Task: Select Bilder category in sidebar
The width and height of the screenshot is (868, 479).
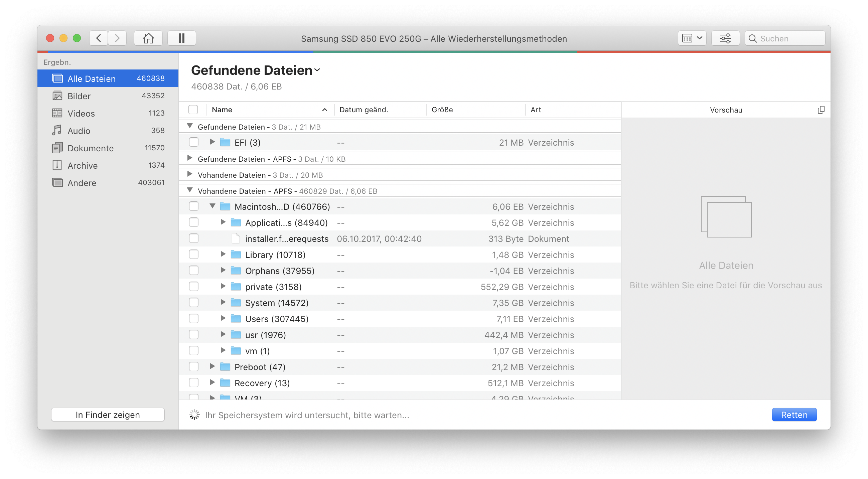Action: coord(108,96)
